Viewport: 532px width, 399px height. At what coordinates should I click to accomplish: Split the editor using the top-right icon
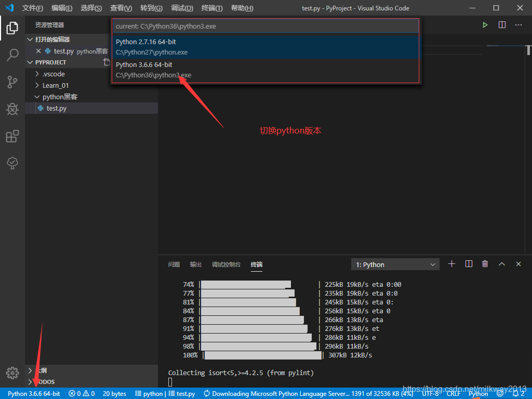tap(501, 24)
